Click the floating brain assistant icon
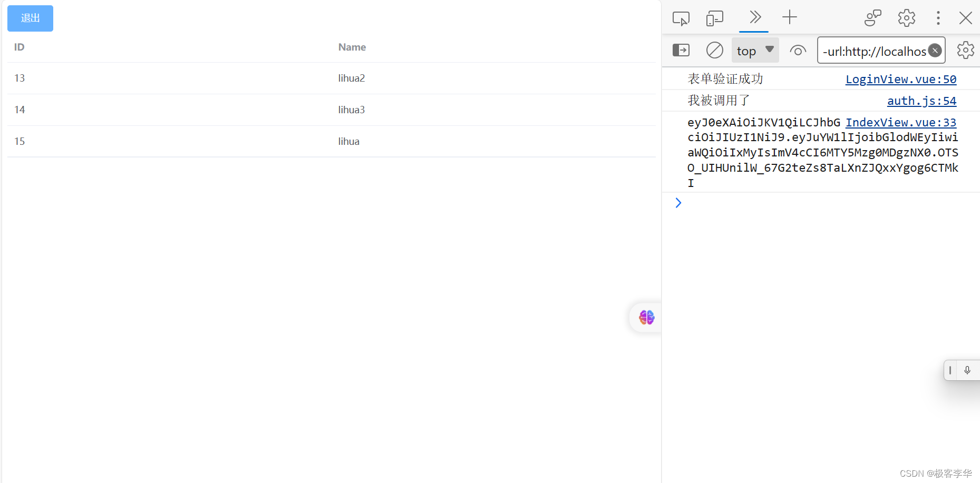The image size is (980, 483). [646, 317]
